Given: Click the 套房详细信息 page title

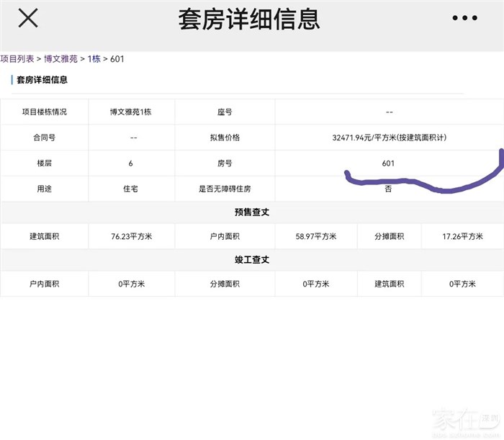Looking at the screenshot, I should [249, 19].
